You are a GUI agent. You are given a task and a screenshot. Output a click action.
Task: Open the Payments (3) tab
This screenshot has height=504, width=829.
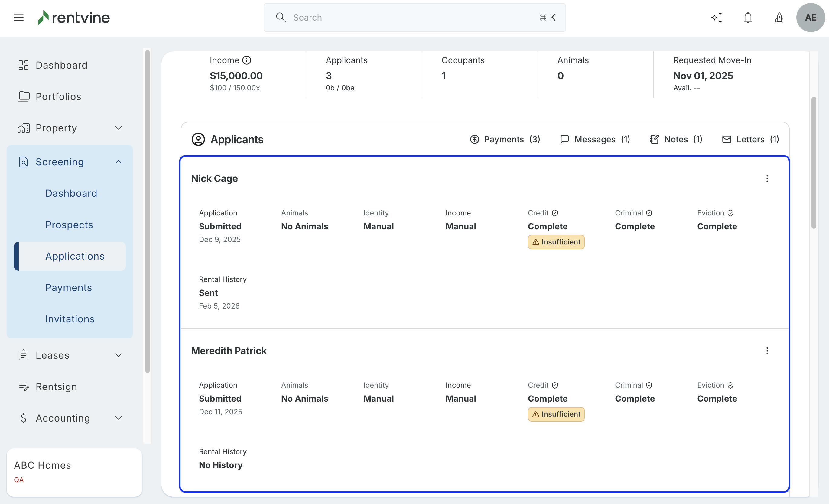[505, 139]
